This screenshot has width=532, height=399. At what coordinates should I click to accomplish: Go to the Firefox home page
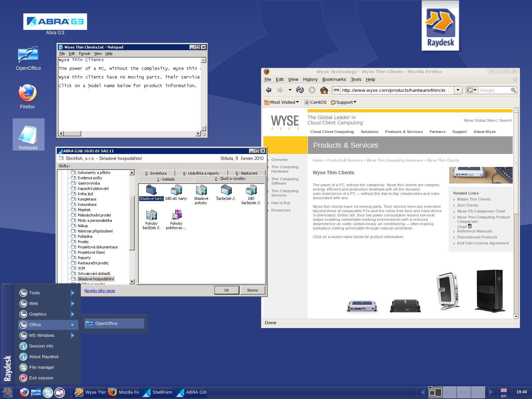pyautogui.click(x=324, y=90)
